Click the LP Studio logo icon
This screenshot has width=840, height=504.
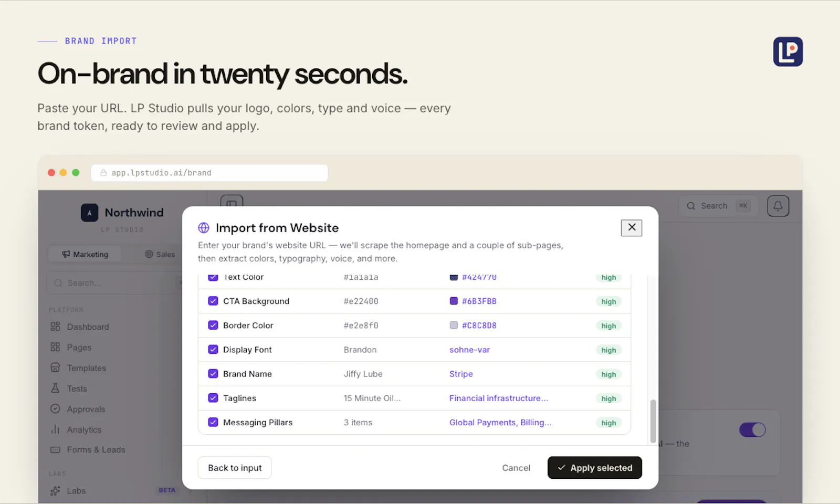[787, 51]
